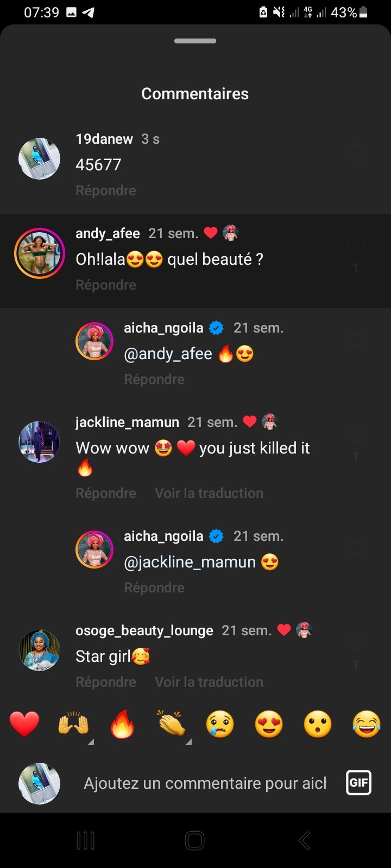
Task: Tap the heart-eyes quick emoji
Action: tap(269, 724)
